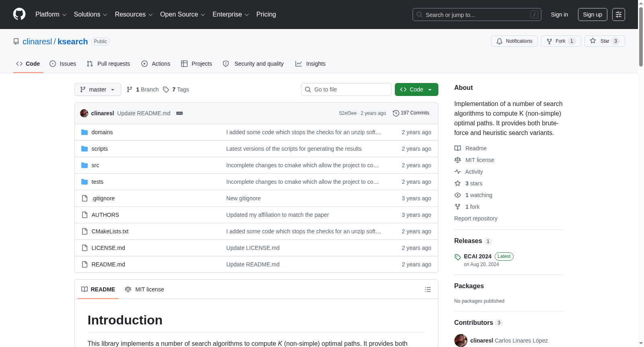Click Report repository link
Image resolution: width=644 pixels, height=347 pixels.
pyautogui.click(x=476, y=218)
